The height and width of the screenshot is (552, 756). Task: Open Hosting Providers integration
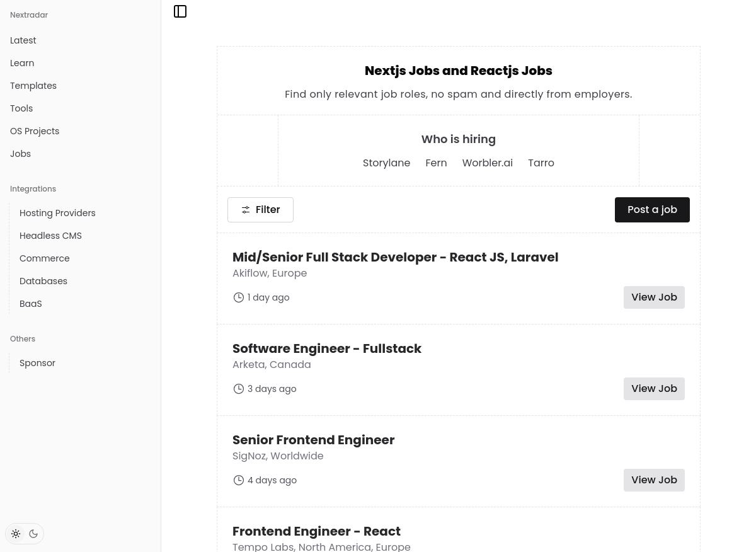click(57, 213)
